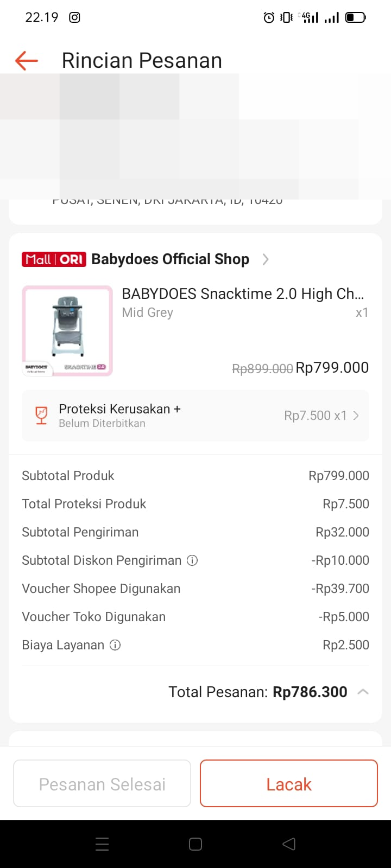Screen dimensions: 391x868
Task: Tap the Android home button icon
Action: point(195,844)
